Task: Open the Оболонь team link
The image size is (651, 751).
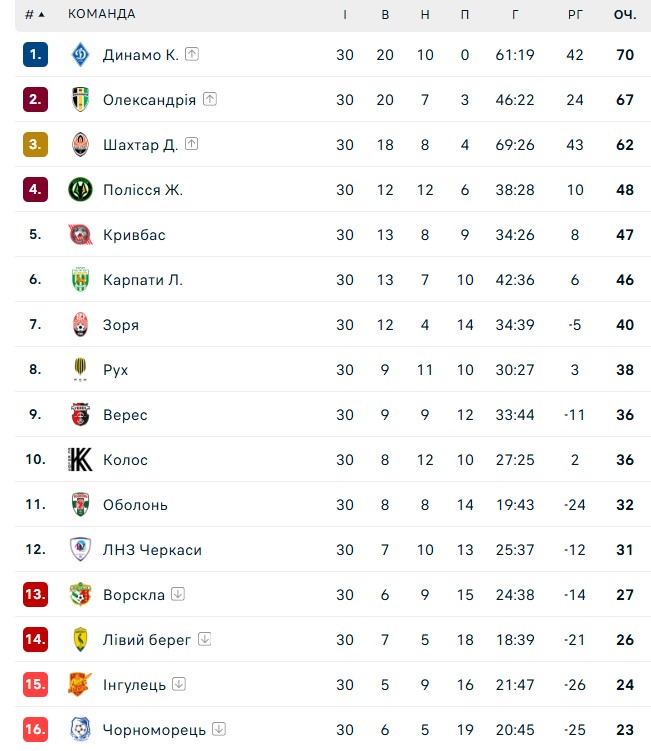Action: click(135, 505)
